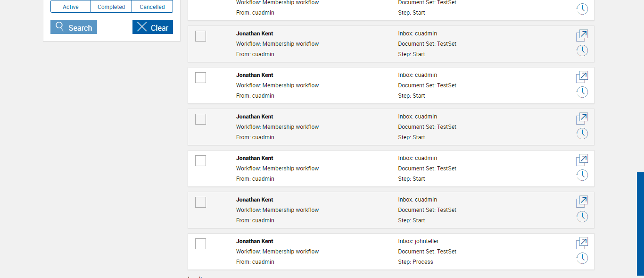The width and height of the screenshot is (644, 278).
Task: Check the box on the last cuadmin inbox row
Action: point(200,202)
